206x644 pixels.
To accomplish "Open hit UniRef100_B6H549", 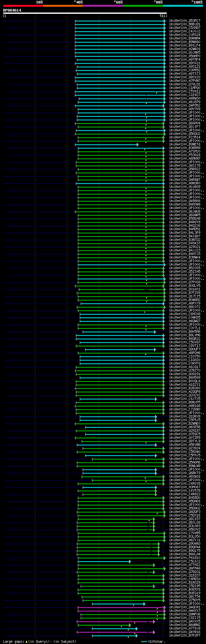I will pyautogui.click(x=185, y=378).
